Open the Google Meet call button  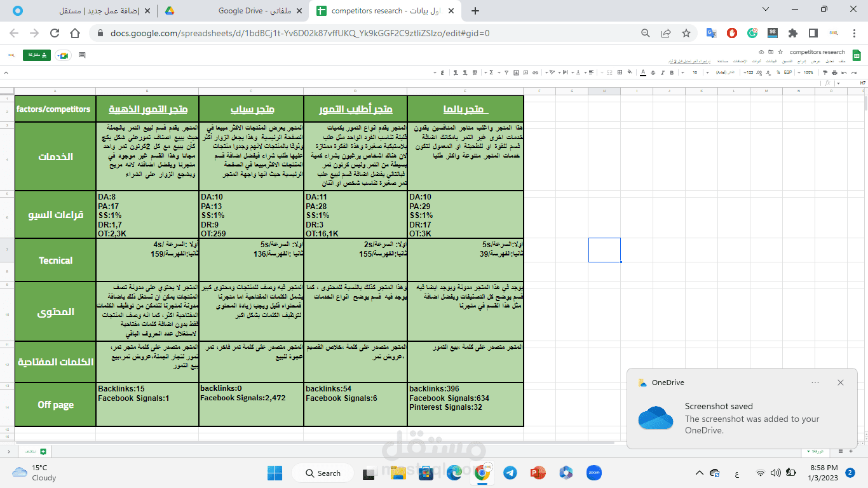[x=63, y=55]
